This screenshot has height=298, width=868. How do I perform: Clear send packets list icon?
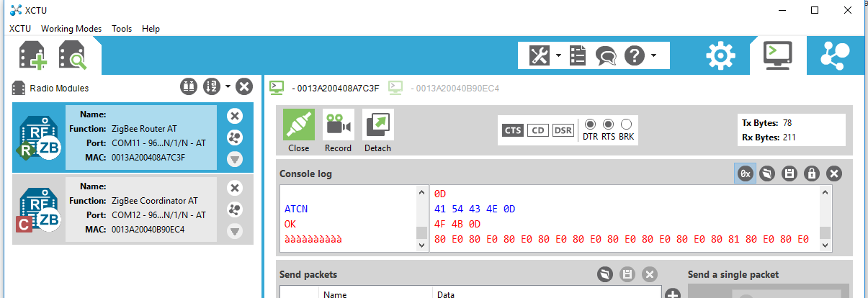606,274
